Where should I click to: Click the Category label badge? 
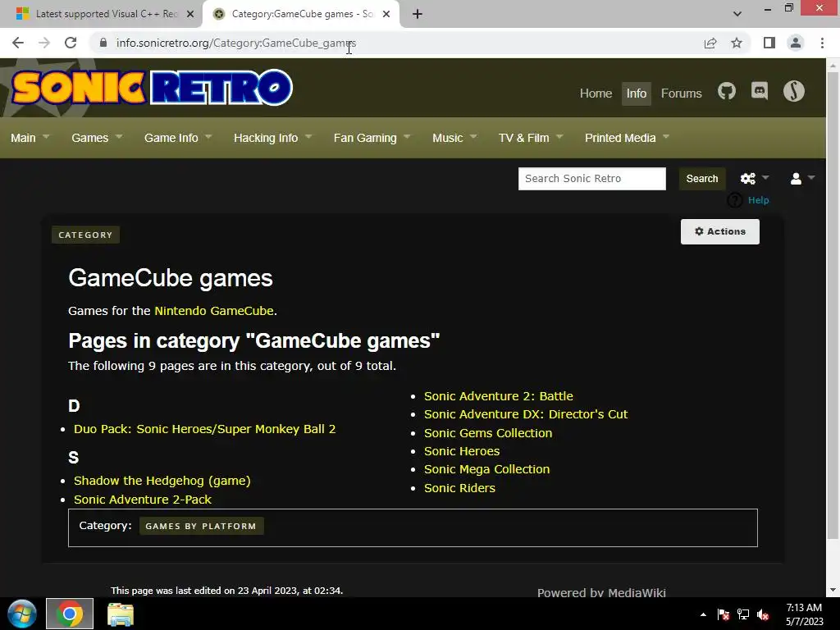point(85,235)
